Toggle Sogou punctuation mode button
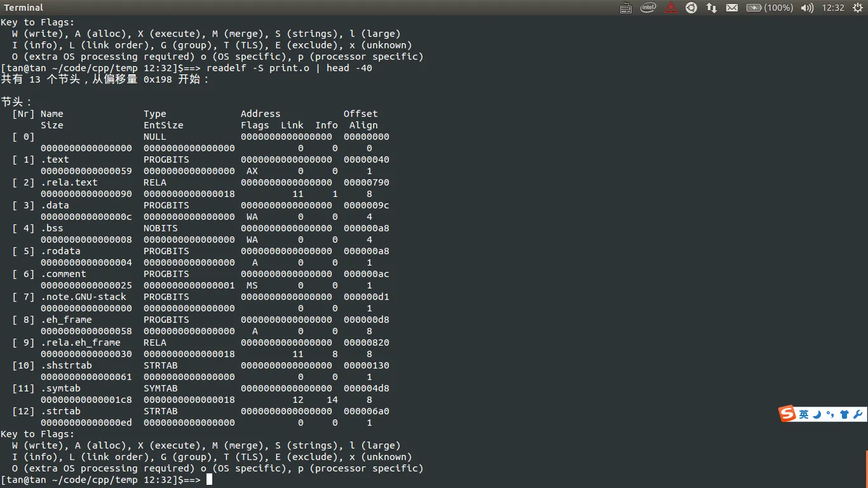Screen dimensions: 868x488 831,414
